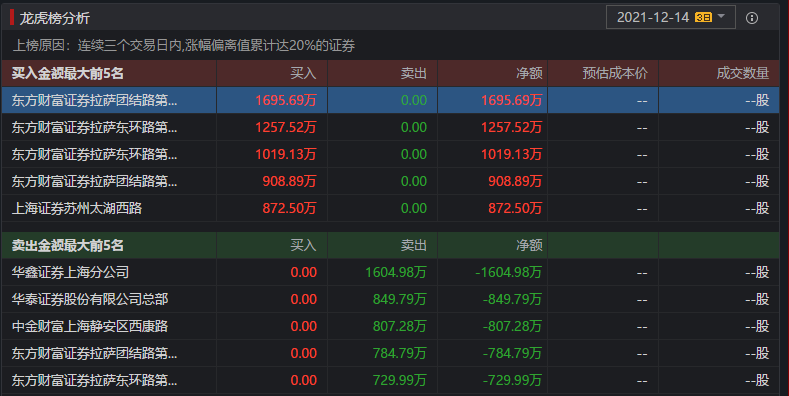Select the 华鑫证券上海分公司 row
Screen dimensions: 789x396
(x=390, y=272)
